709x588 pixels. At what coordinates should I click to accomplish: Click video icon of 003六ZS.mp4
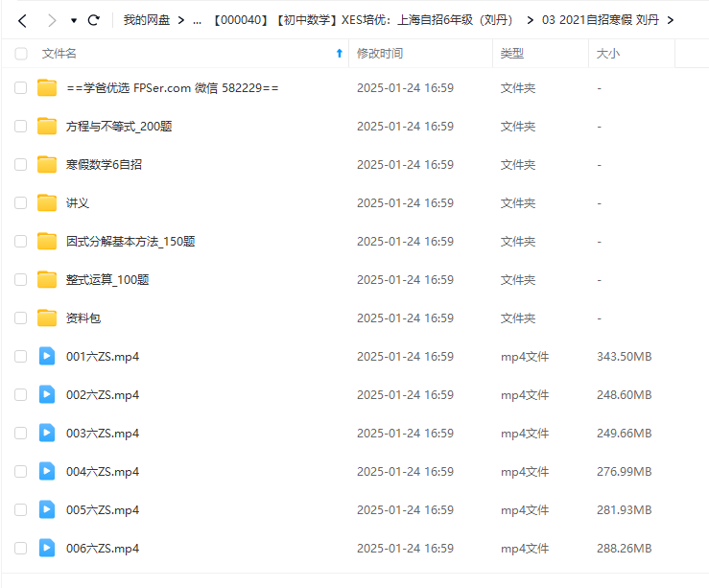47,433
